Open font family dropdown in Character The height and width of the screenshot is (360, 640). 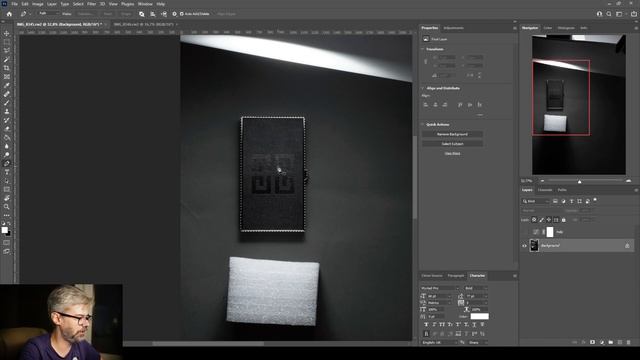(x=439, y=288)
